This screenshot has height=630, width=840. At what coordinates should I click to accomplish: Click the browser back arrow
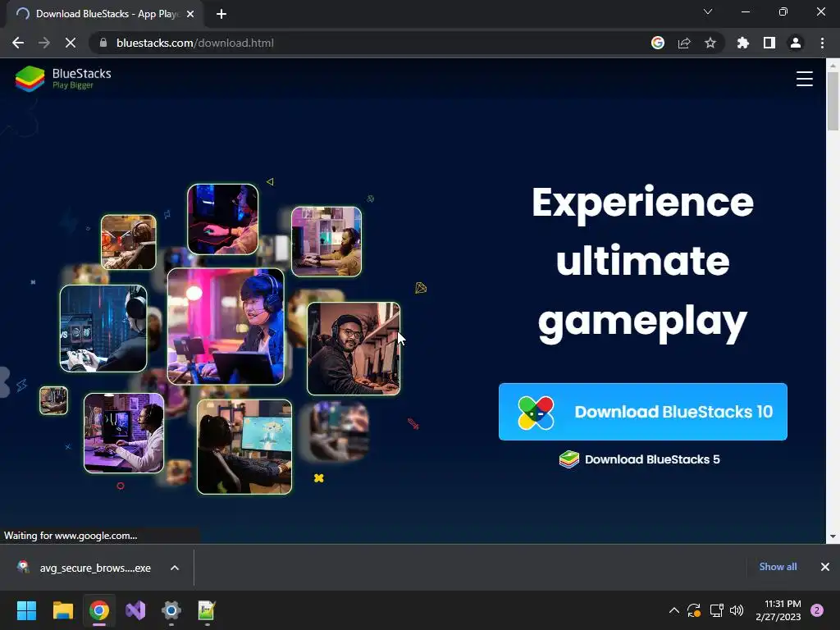[x=18, y=43]
